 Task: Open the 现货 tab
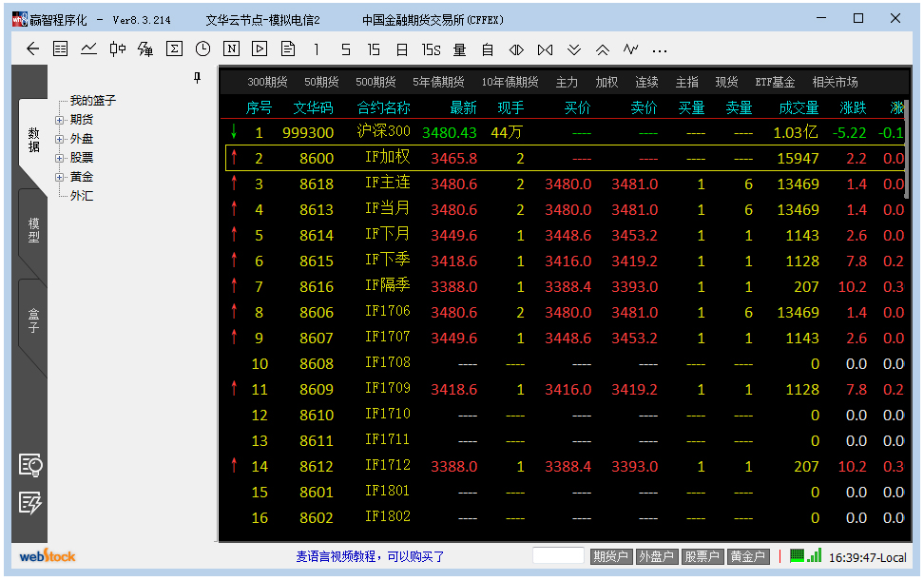click(726, 82)
